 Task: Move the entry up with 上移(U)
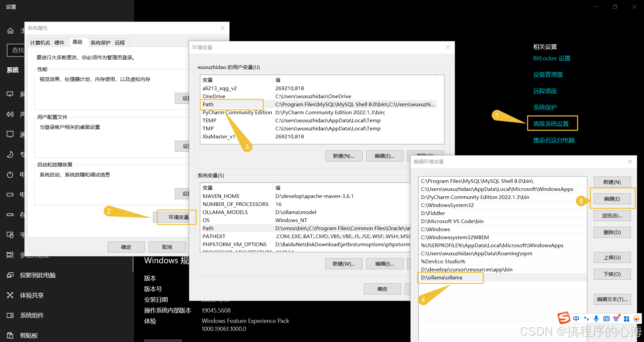(x=612, y=257)
